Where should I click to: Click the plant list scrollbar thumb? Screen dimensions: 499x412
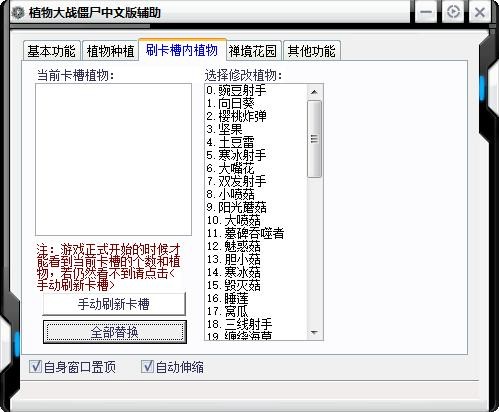[x=314, y=139]
